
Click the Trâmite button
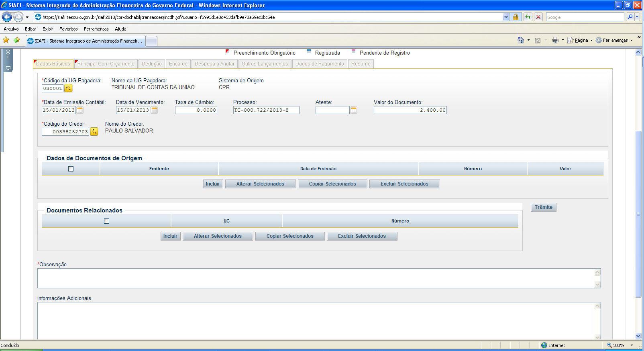pos(544,207)
